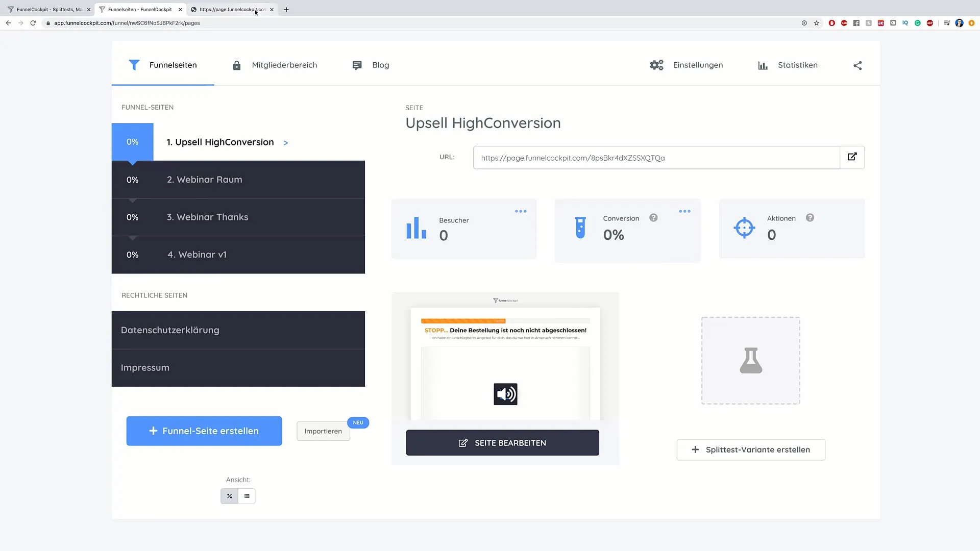Image resolution: width=980 pixels, height=551 pixels.
Task: Switch to list view under Ansicht
Action: click(247, 496)
